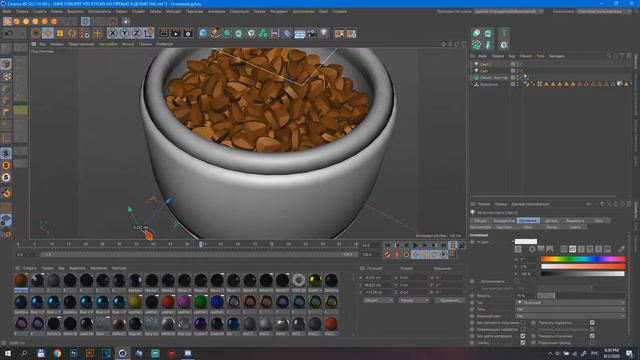Go to start of animation
Screen dimensions: 640x360
pos(387,245)
